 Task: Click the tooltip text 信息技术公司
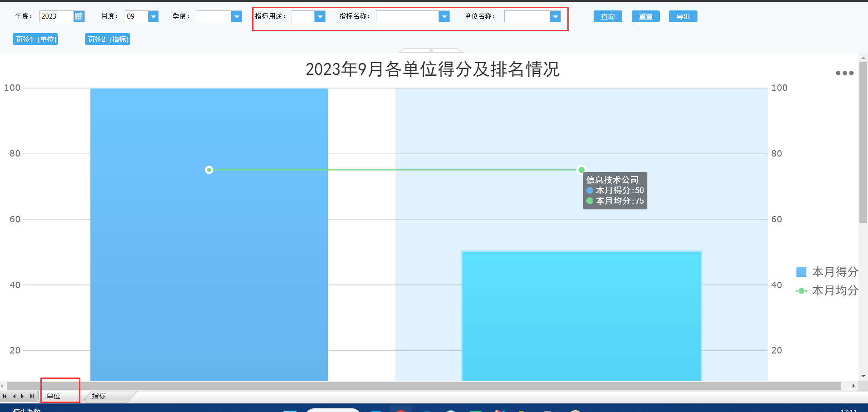click(612, 180)
